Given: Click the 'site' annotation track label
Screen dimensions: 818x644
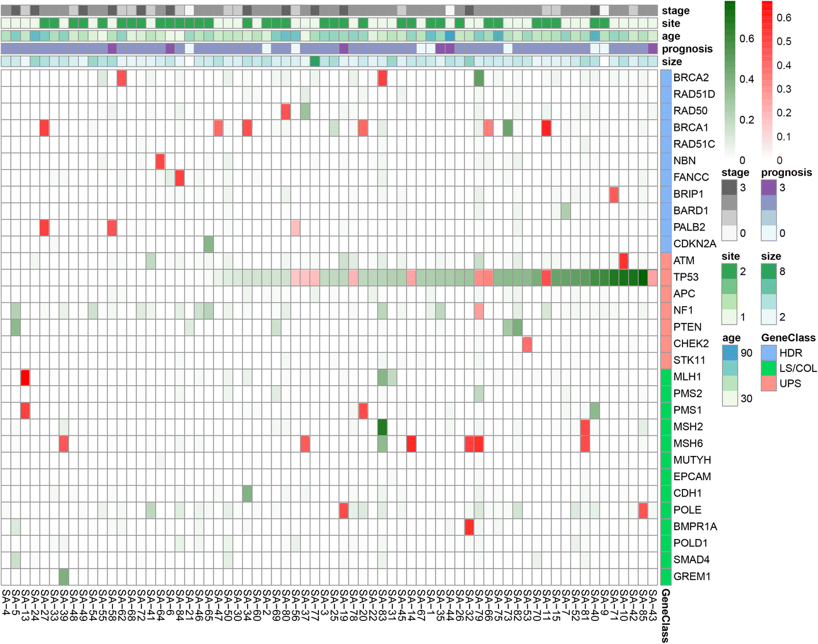Looking at the screenshot, I should pyautogui.click(x=671, y=24).
